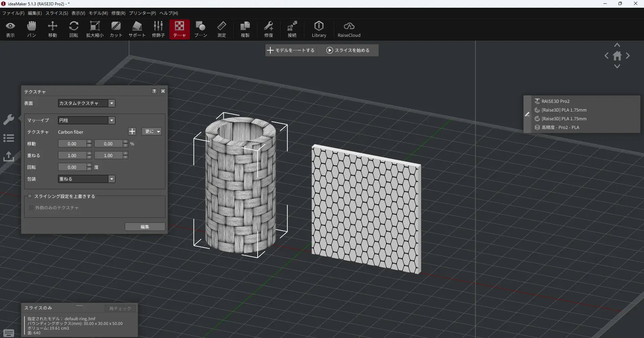The image size is (644, 338).
Task: Click the 修復 repair wrench icon
Action: (x=269, y=29)
